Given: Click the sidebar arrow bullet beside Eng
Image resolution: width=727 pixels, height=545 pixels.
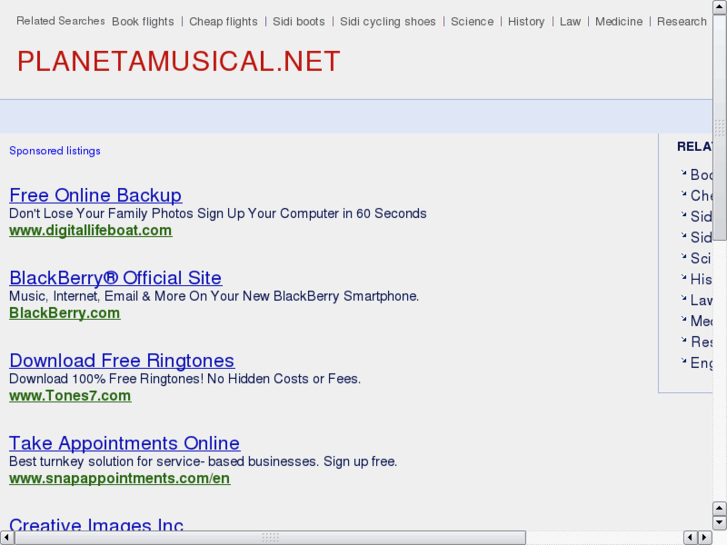Looking at the screenshot, I should click(683, 361).
